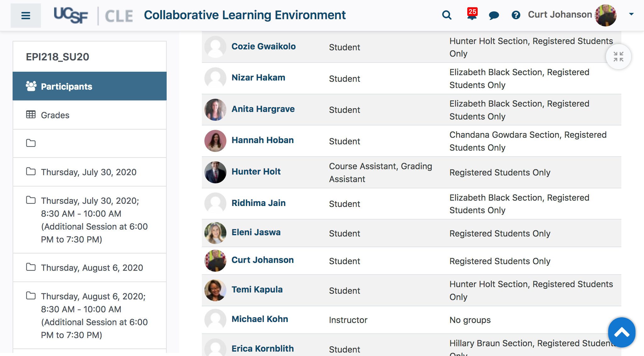
Task: Open Eleni Jaswa's profile
Action: tap(256, 232)
